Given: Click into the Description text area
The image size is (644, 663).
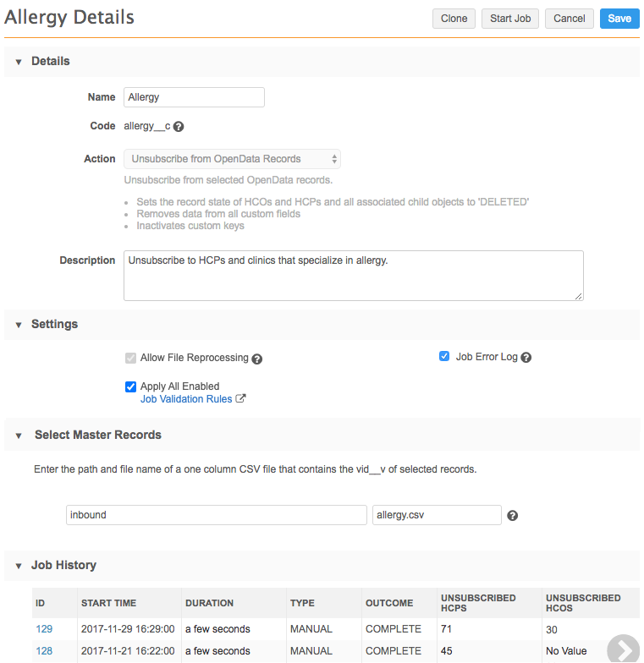Looking at the screenshot, I should coord(353,275).
